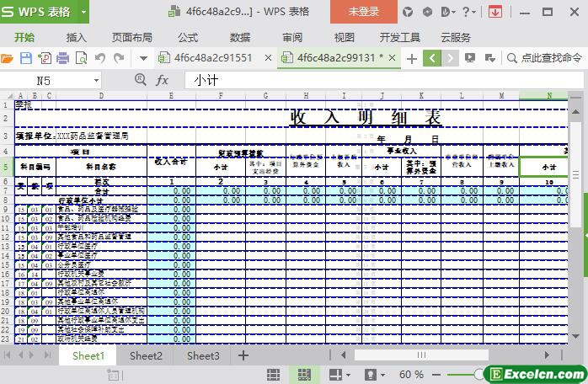Switch to Sheet3 tab
Screen dimensions: 588x384
[x=203, y=355]
